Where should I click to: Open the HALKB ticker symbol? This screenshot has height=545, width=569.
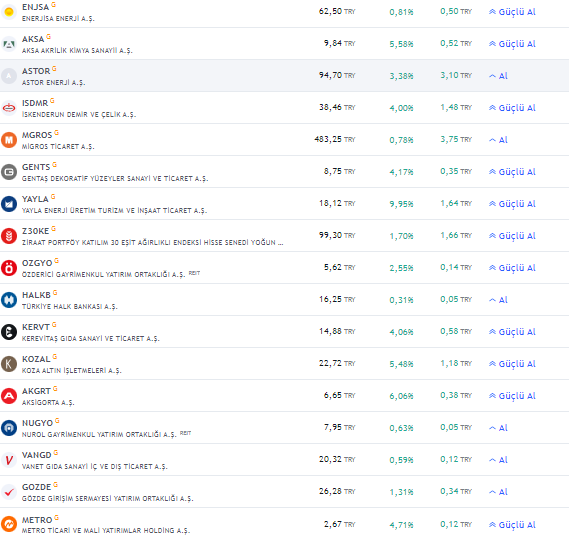[36, 295]
